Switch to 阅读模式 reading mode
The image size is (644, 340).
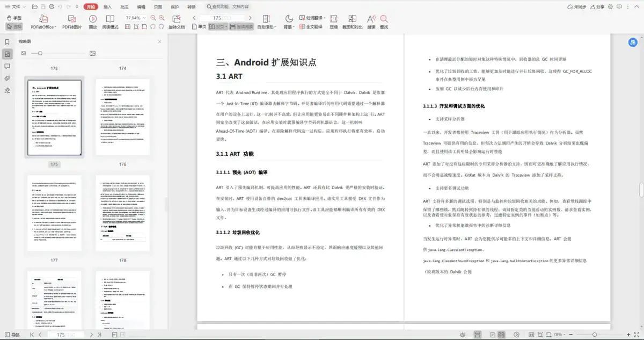[110, 22]
